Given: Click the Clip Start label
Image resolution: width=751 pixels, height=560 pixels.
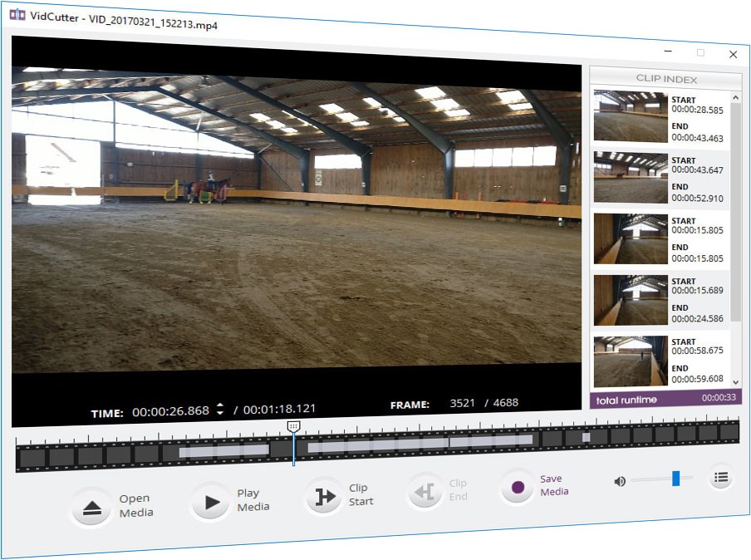Looking at the screenshot, I should (x=361, y=494).
